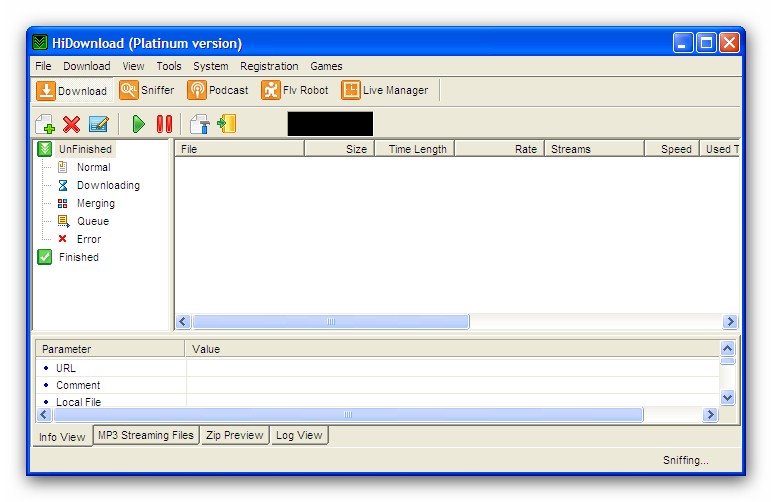Click info panel left scroll arrow
Viewport: 772px width, 502px height.
click(44, 415)
